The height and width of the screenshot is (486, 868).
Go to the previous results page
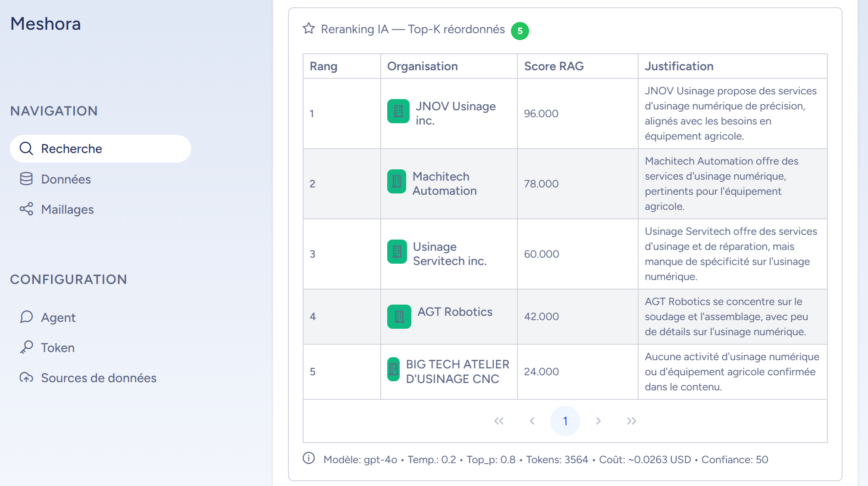pos(532,421)
